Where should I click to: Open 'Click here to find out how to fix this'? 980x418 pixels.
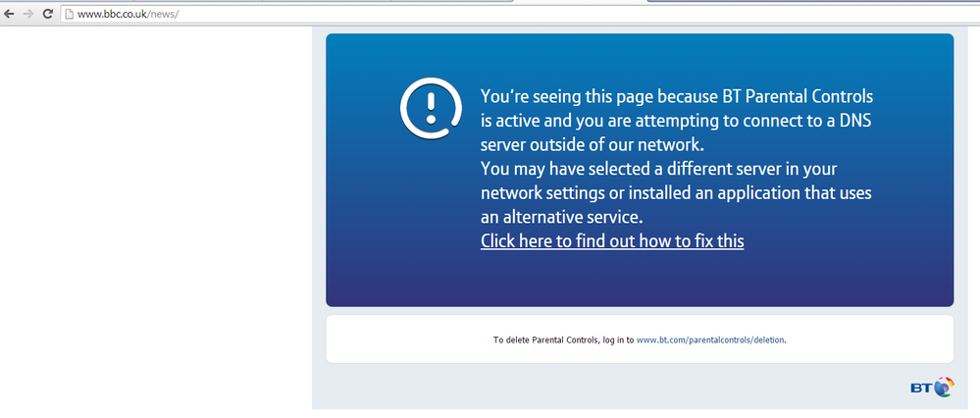pos(612,240)
